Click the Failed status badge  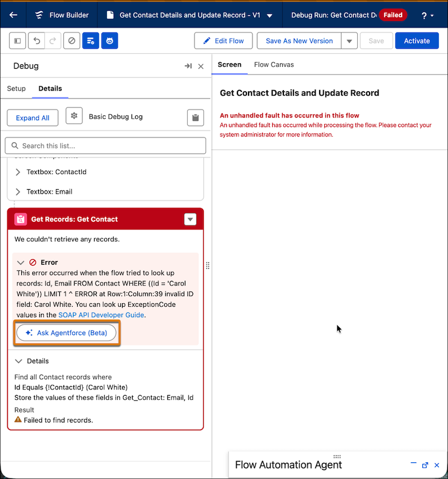(393, 15)
